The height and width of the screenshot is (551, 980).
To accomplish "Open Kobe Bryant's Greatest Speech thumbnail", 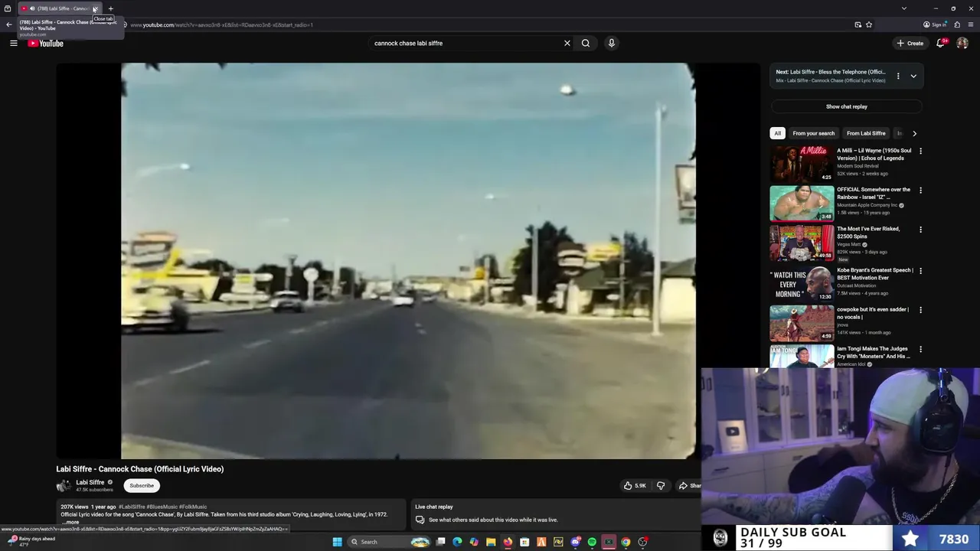I will click(x=802, y=283).
